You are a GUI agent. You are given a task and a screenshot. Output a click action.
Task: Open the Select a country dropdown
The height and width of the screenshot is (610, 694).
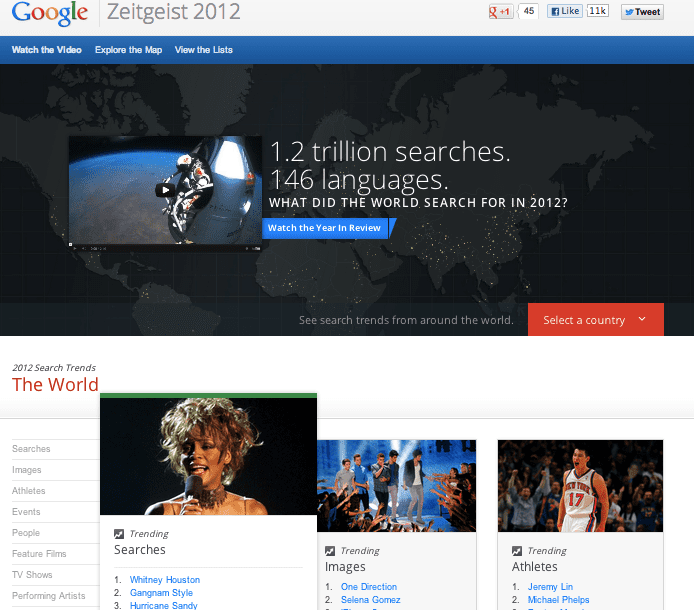(x=596, y=320)
